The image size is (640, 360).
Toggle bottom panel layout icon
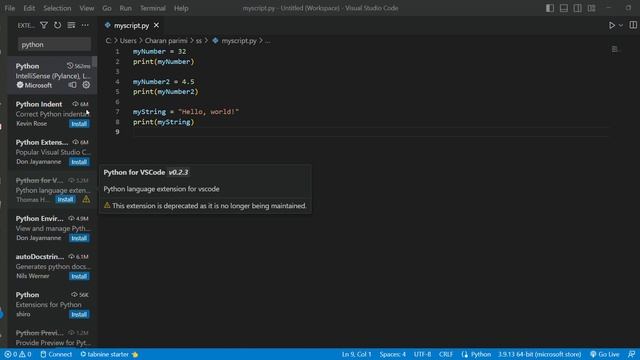(x=564, y=8)
